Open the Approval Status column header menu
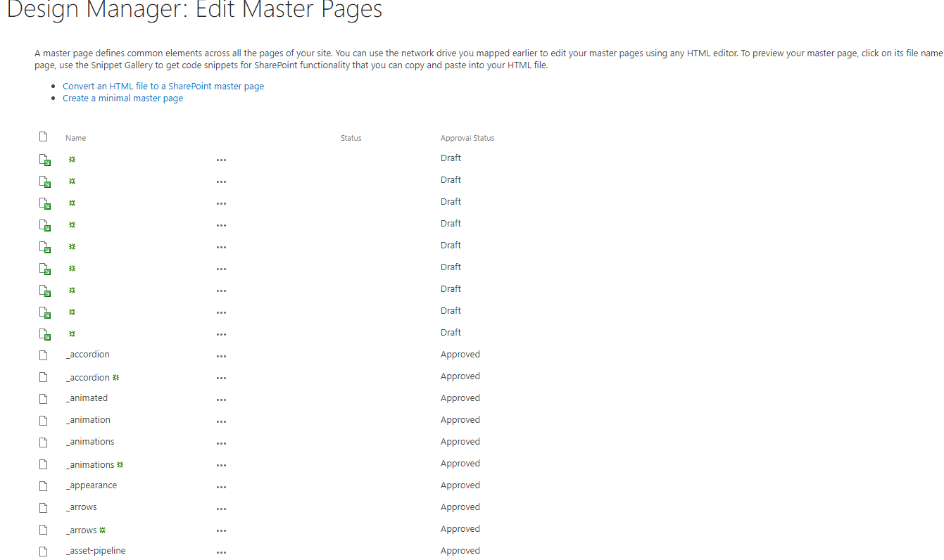 pos(467,137)
